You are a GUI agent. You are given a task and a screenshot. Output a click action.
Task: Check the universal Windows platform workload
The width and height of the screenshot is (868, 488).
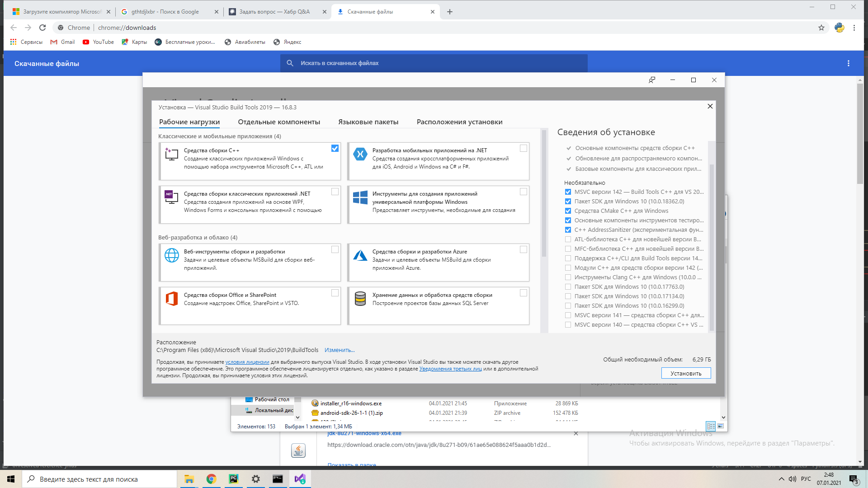tap(524, 192)
